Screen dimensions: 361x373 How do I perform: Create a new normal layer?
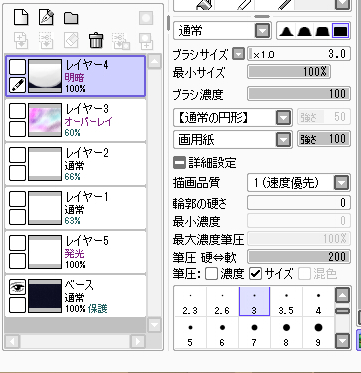(21, 17)
